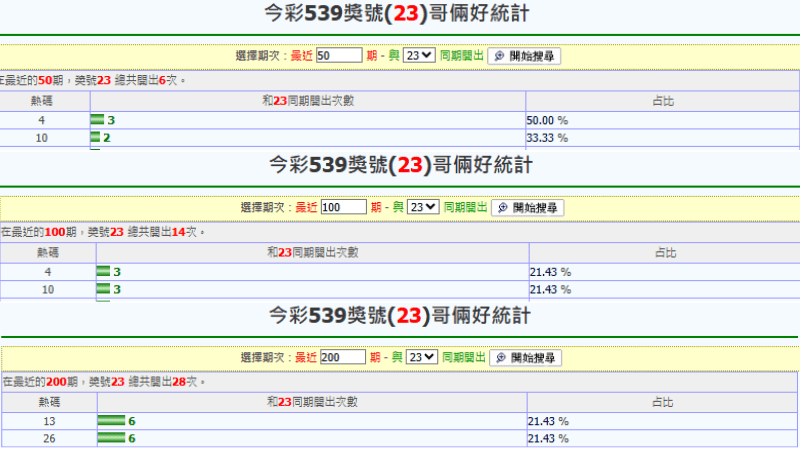Image resolution: width=800 pixels, height=450 pixels.
Task: Click hot number 10 in the 100-period table
Action: point(48,289)
